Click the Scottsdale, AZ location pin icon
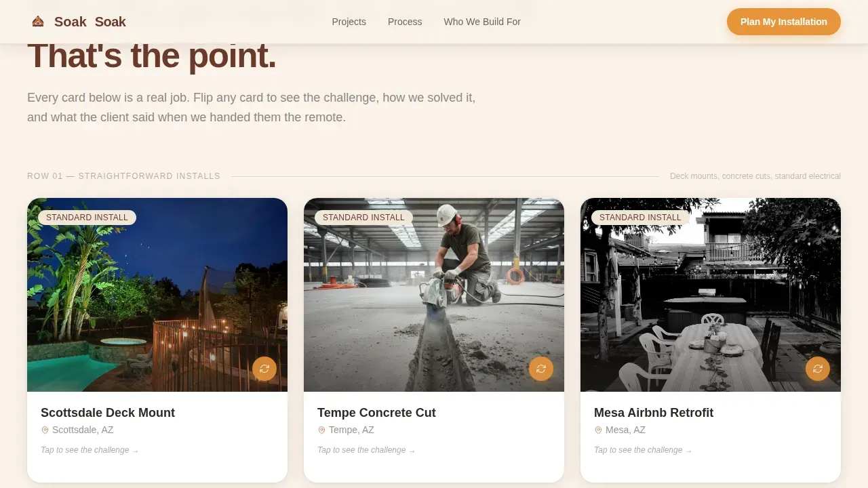868x488 pixels. pos(45,430)
